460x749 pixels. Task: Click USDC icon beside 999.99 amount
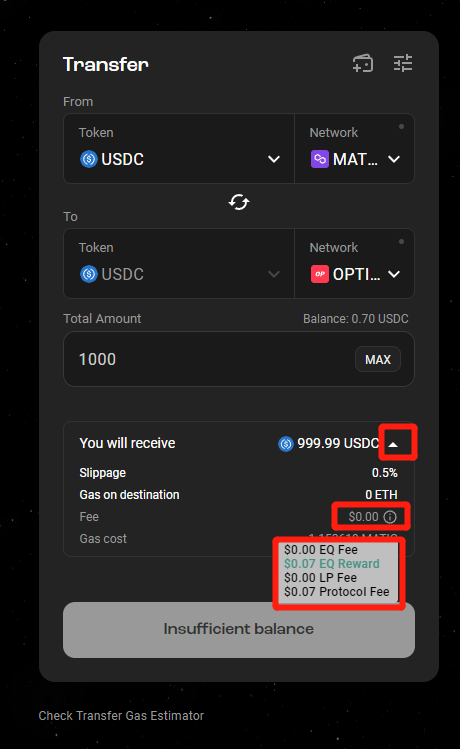click(x=286, y=444)
